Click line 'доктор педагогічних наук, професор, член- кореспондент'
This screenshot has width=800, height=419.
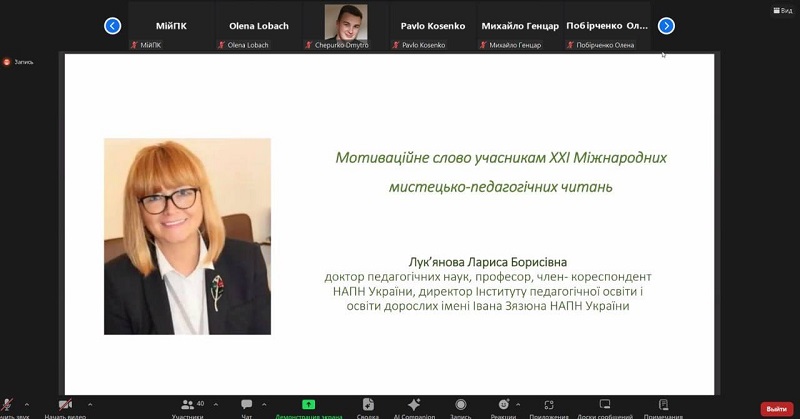click(488, 277)
